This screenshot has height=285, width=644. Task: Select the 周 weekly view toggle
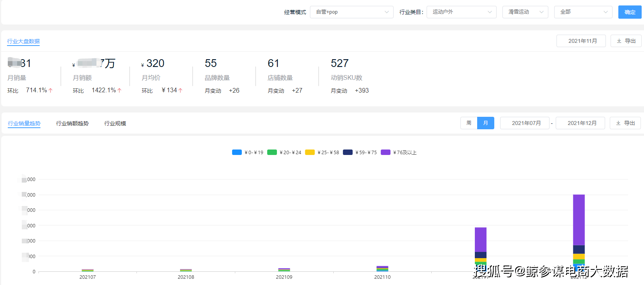click(x=469, y=123)
